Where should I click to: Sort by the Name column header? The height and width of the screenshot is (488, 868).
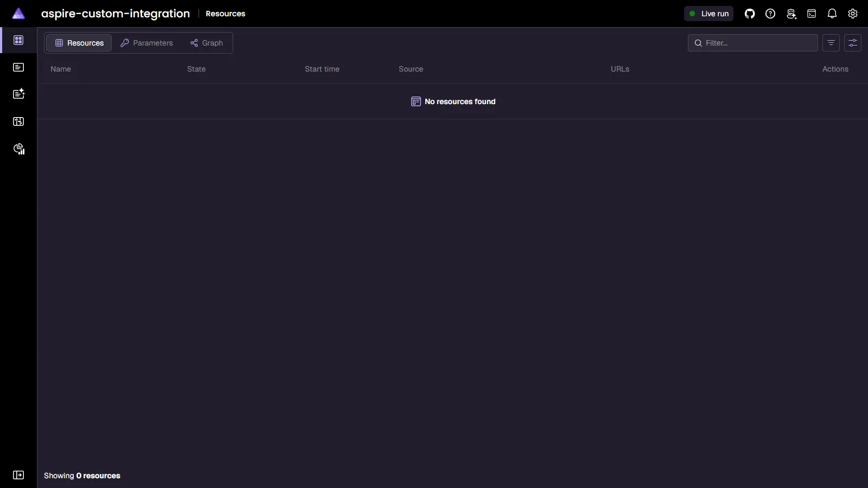[61, 69]
